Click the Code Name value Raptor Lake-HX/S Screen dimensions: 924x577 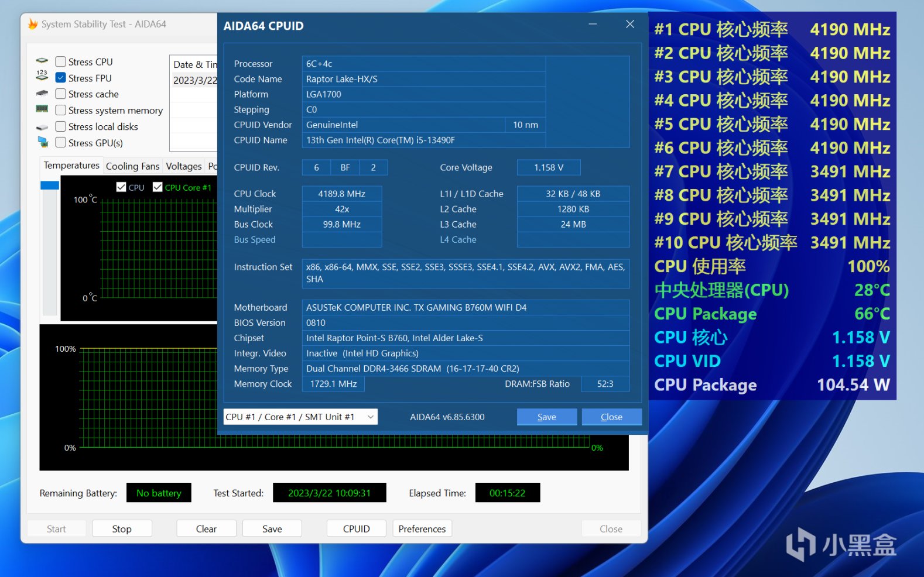425,79
